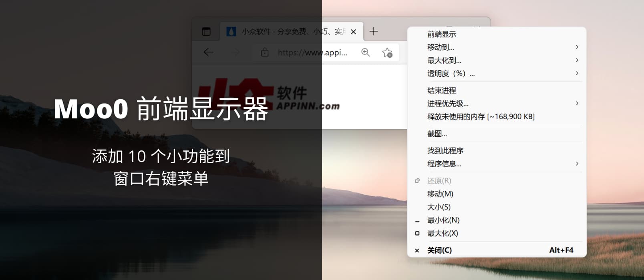Expand the 透明度 submenu arrow
The image size is (644, 280).
[577, 73]
